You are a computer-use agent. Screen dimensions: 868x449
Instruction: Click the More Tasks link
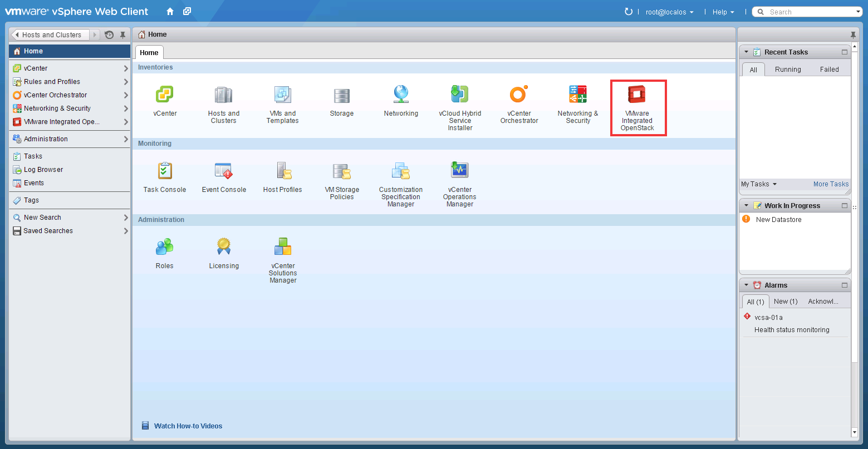point(831,184)
